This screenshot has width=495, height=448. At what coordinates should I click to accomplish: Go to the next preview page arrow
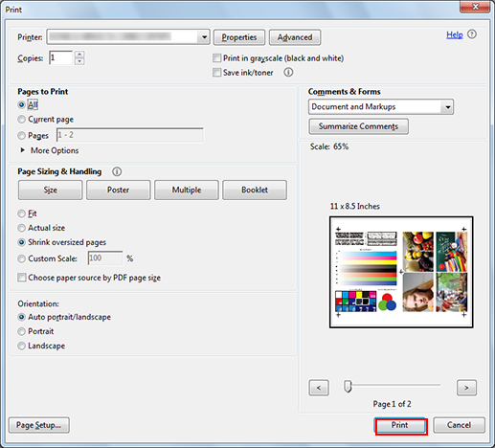click(466, 388)
